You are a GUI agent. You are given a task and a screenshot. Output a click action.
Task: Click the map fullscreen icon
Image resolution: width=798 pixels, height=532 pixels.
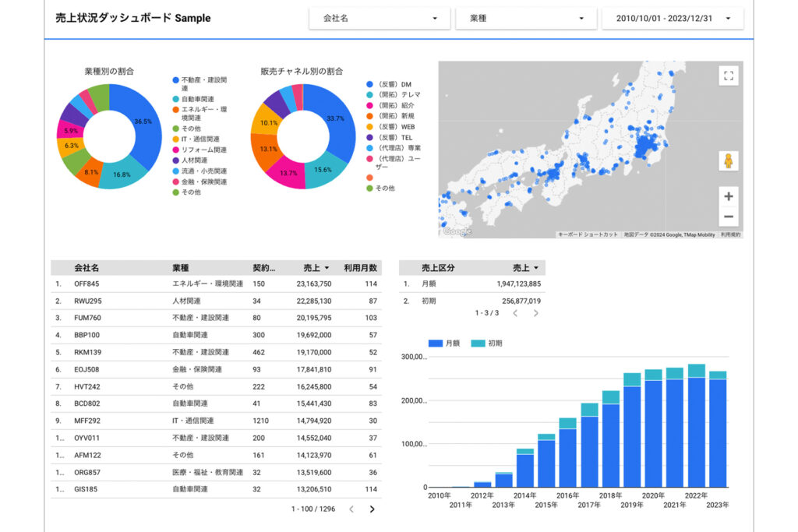coord(729,76)
